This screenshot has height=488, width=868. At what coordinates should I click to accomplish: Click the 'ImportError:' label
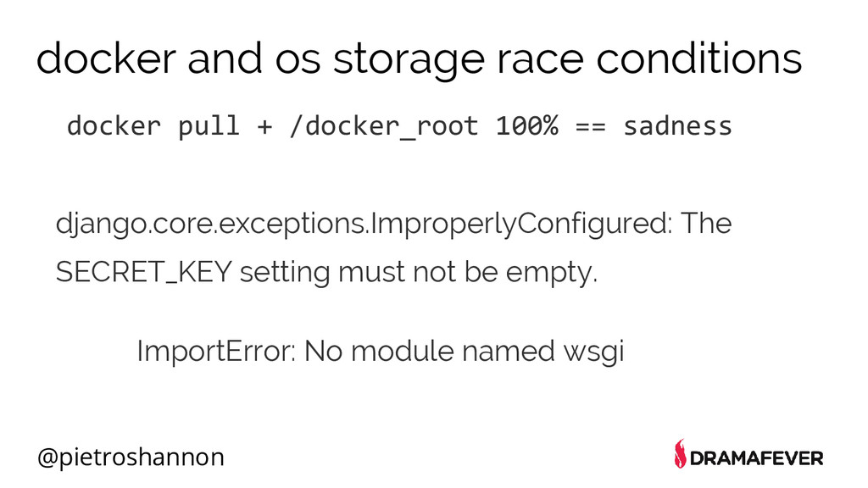click(x=216, y=351)
